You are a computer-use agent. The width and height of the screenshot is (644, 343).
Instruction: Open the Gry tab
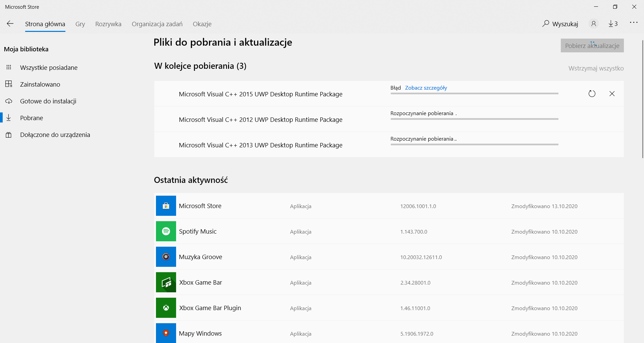80,24
